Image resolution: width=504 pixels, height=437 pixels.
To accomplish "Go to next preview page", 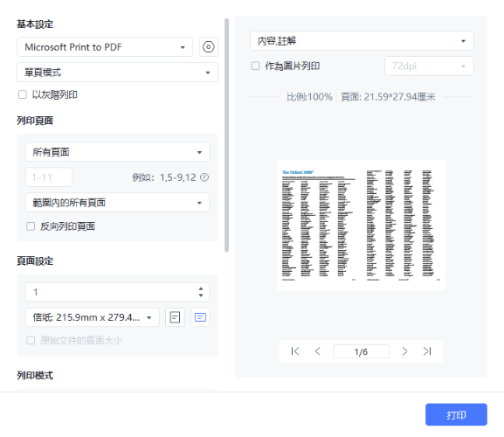I will click(x=404, y=351).
